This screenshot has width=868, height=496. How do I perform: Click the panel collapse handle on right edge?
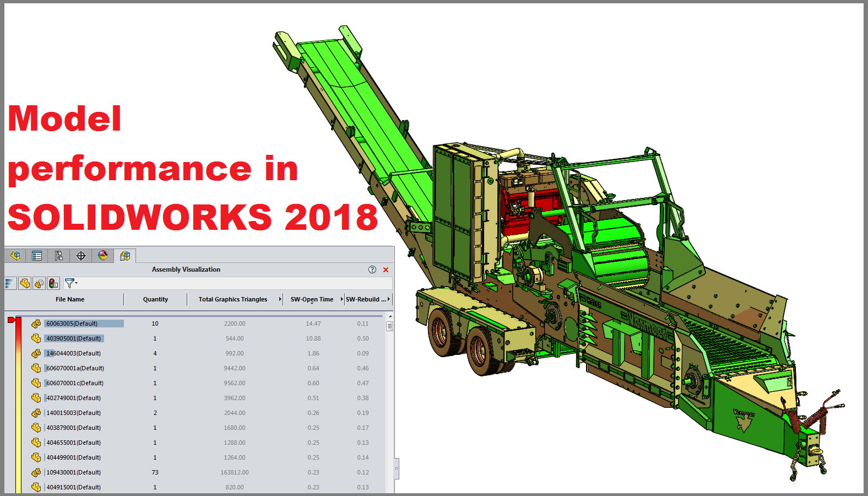(x=397, y=468)
